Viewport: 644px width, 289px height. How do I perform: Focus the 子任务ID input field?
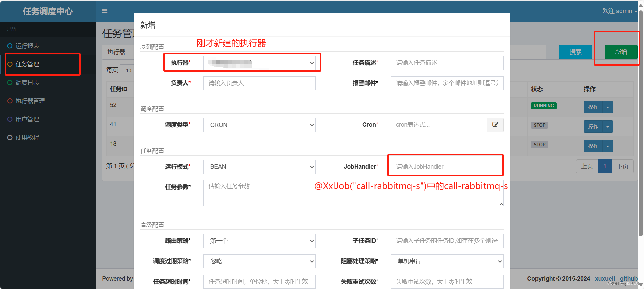pos(447,241)
